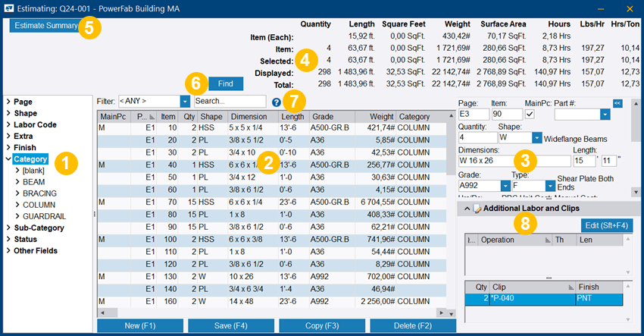Select the row weighing 6 704,55#

point(272,203)
